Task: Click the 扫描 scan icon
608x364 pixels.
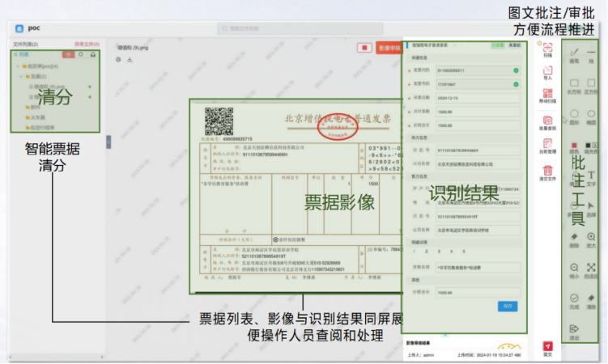Action: [547, 48]
